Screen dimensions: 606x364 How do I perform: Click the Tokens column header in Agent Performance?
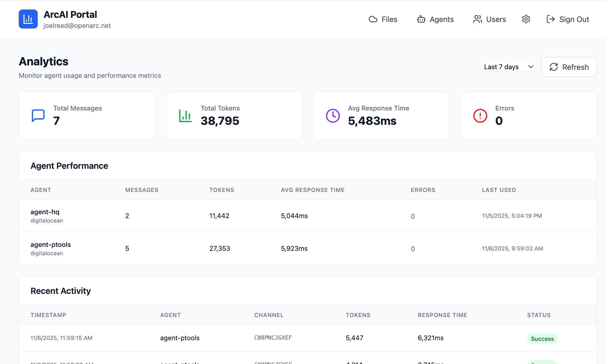(x=222, y=190)
